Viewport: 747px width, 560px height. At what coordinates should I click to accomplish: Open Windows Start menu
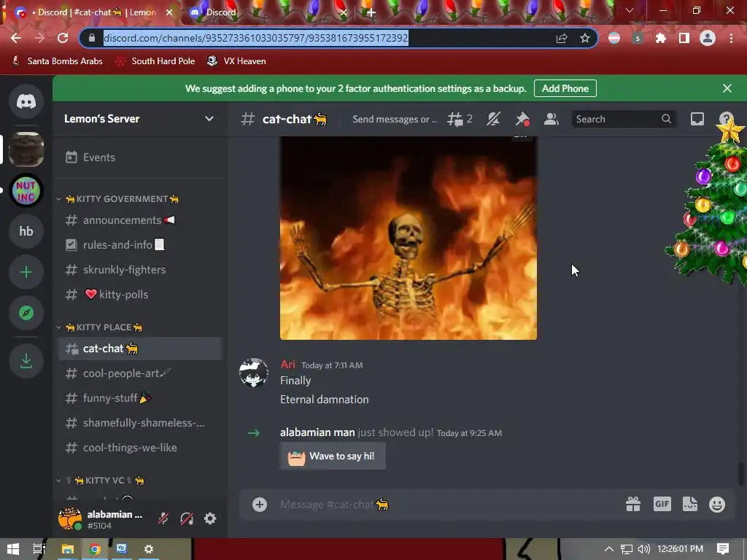pyautogui.click(x=13, y=549)
